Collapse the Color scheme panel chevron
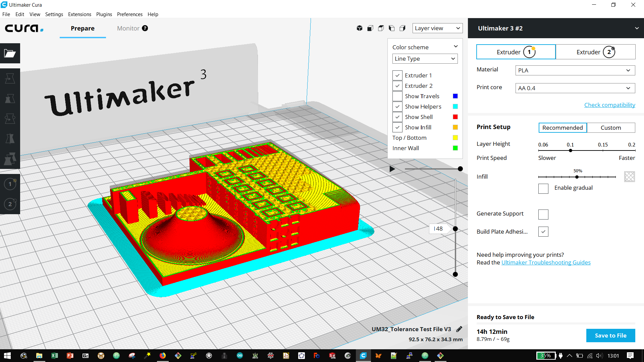The image size is (644, 362). point(456,47)
